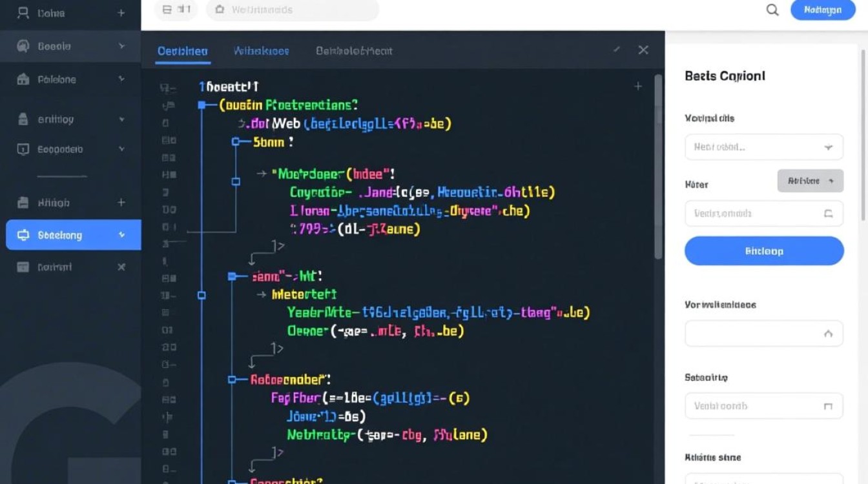Click the plus icon on the first sidebar row
The image size is (868, 484).
click(x=121, y=13)
